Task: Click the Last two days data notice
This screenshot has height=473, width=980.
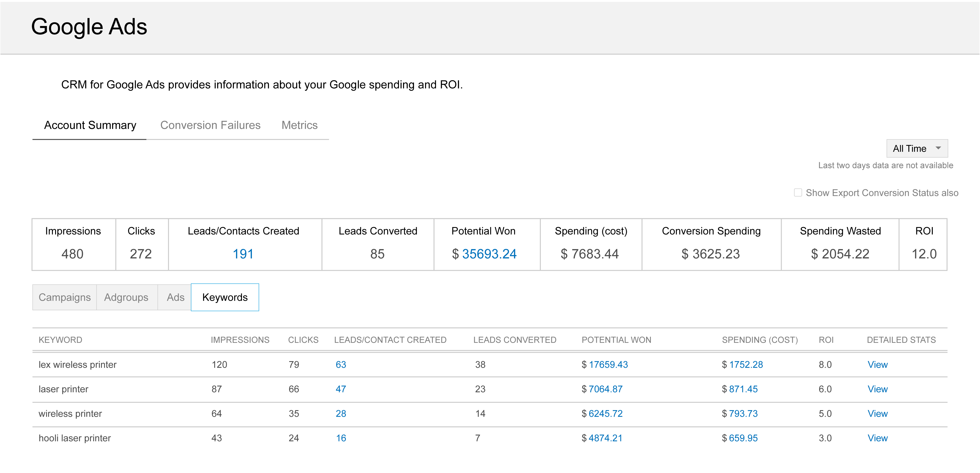Action: (886, 165)
